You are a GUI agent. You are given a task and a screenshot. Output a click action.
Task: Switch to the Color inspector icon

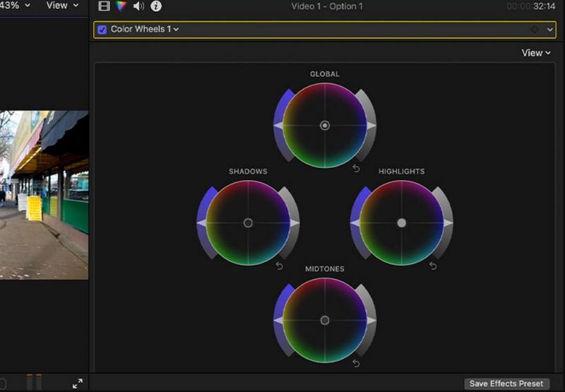[121, 6]
